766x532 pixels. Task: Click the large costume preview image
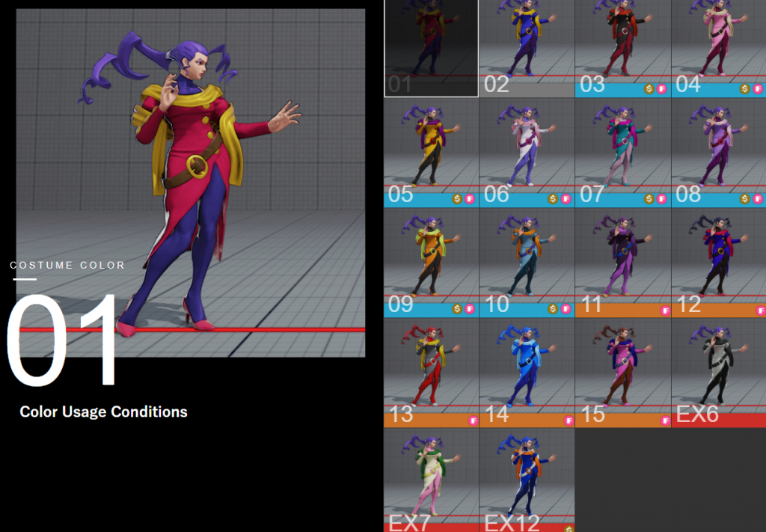191,183
